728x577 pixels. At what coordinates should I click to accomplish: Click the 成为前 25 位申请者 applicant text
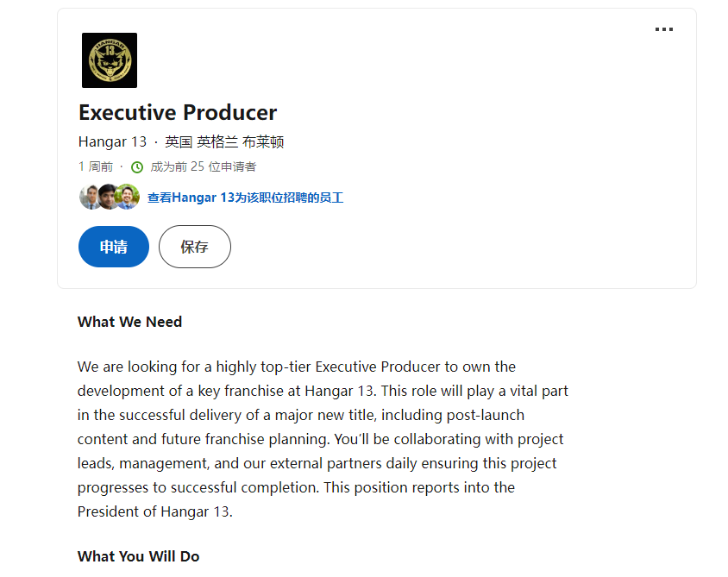click(203, 167)
